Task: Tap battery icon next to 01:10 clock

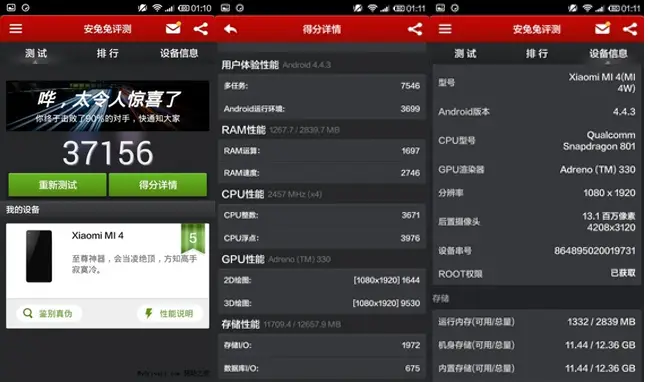Action: point(183,8)
